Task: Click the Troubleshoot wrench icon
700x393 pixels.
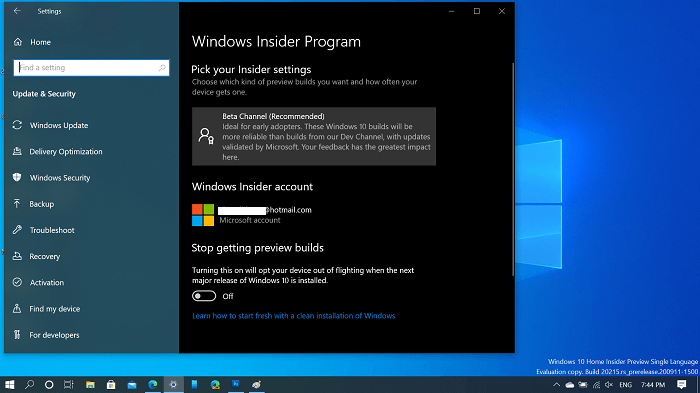Action: click(17, 230)
